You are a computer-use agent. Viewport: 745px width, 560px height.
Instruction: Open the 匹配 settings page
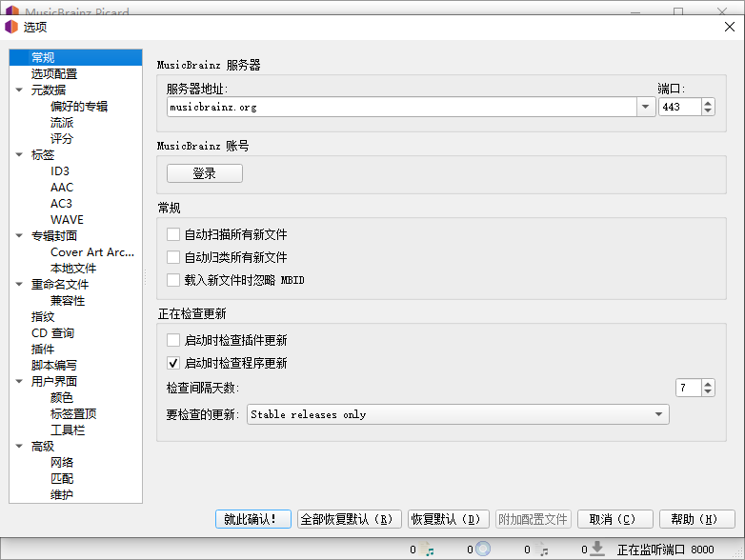point(62,478)
